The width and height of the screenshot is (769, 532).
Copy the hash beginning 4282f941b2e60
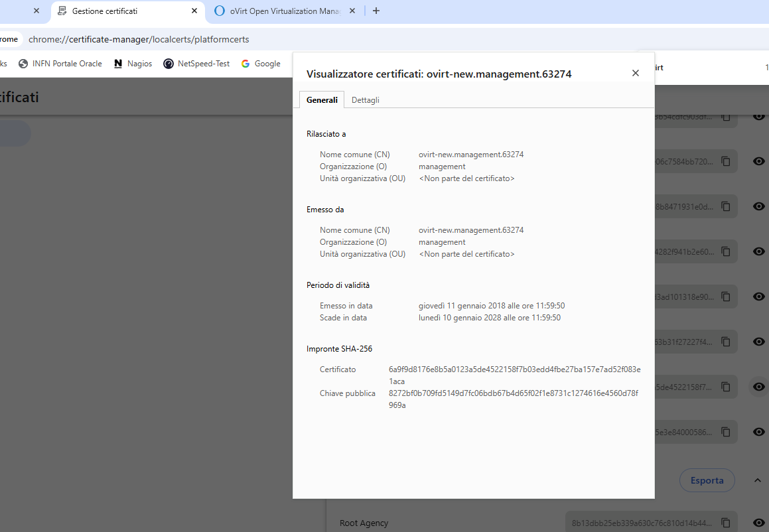coord(726,251)
